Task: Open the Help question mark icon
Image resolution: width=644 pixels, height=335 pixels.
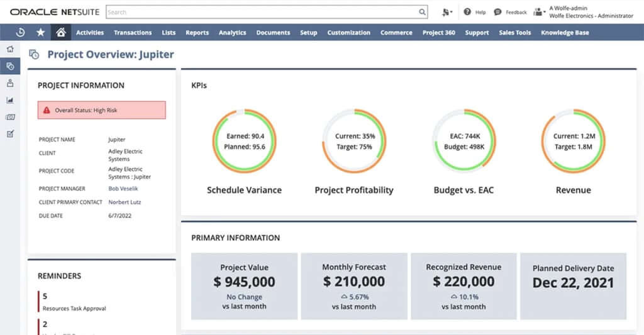Action: tap(467, 12)
